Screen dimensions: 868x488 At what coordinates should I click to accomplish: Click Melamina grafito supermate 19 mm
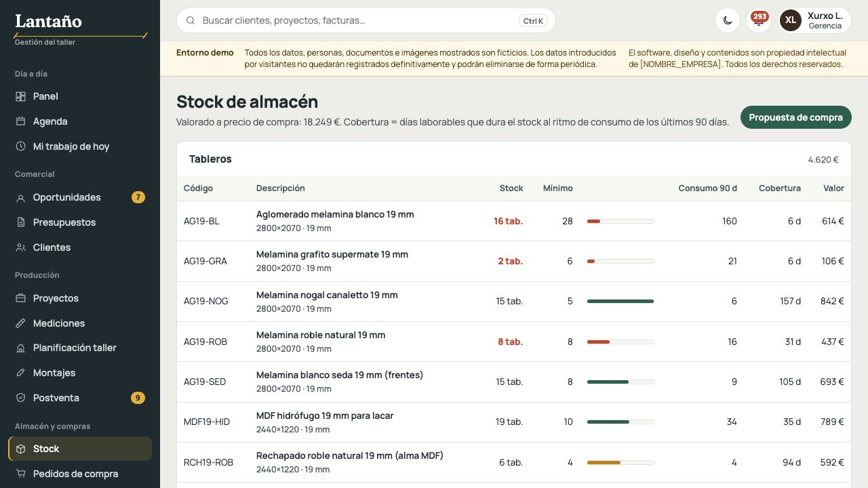(x=332, y=254)
